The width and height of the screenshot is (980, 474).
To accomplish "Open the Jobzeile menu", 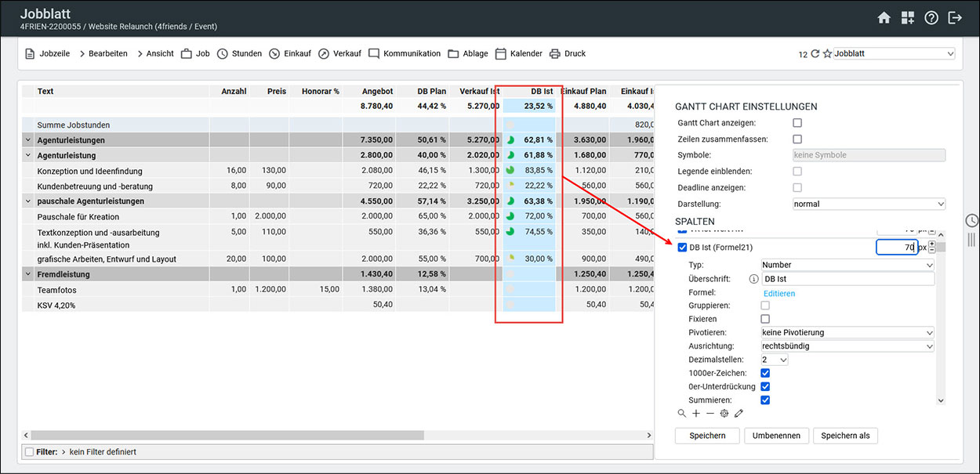I will 54,54.
